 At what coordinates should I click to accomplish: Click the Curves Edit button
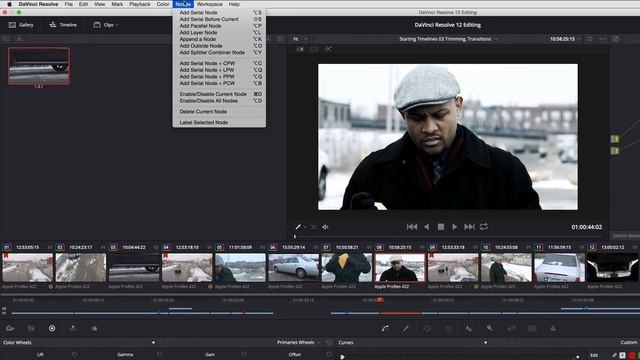coord(594,356)
